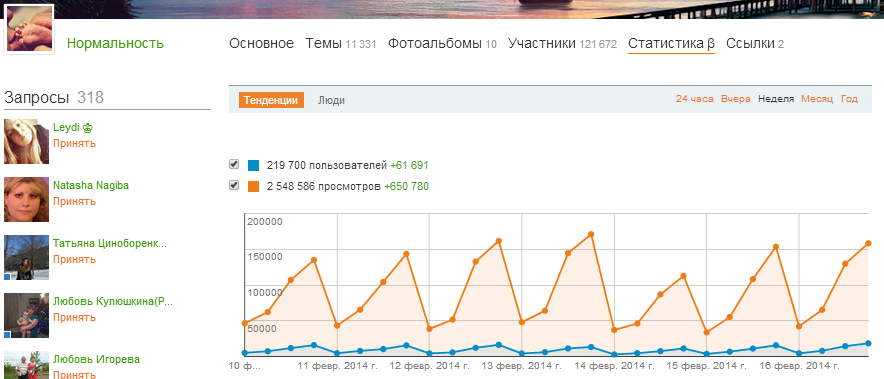Open Leydi's avatar photo

[x=26, y=142]
